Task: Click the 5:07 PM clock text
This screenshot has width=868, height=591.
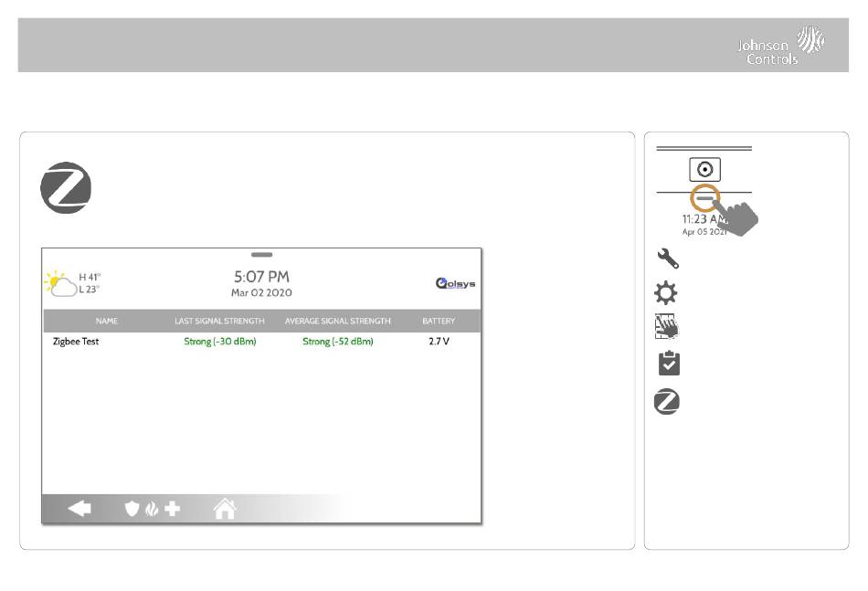Action: tap(261, 277)
